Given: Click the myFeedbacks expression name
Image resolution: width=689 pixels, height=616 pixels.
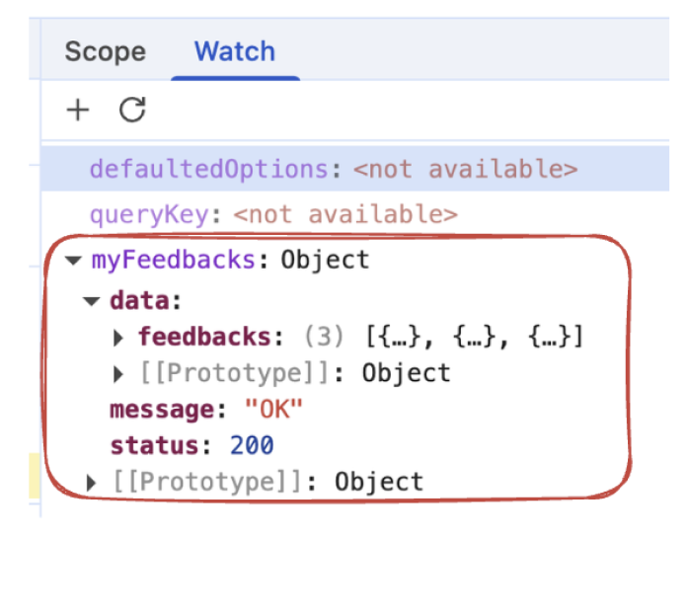Looking at the screenshot, I should 174,261.
